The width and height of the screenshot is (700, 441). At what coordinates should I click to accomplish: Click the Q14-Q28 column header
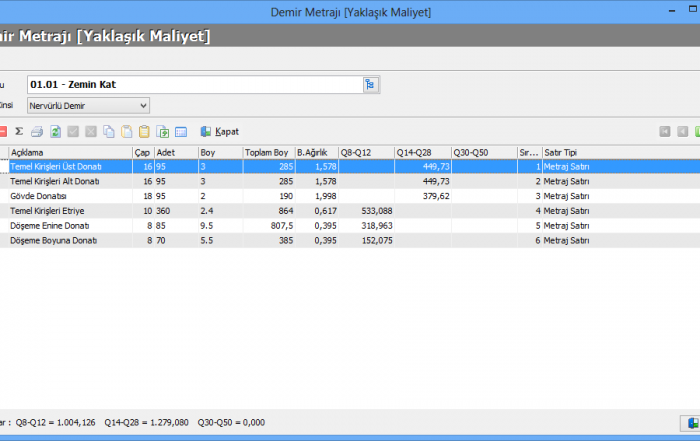[422, 152]
